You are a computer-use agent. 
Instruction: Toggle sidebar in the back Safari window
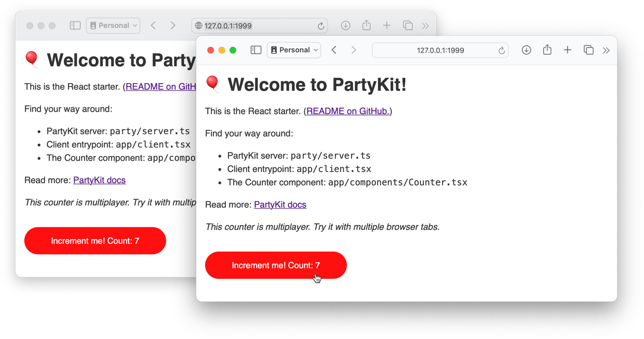[x=75, y=26]
